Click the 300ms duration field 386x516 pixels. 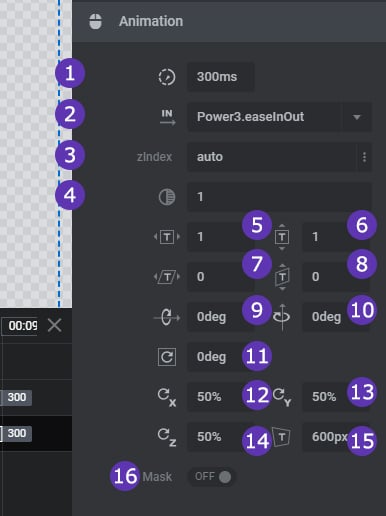tap(221, 77)
